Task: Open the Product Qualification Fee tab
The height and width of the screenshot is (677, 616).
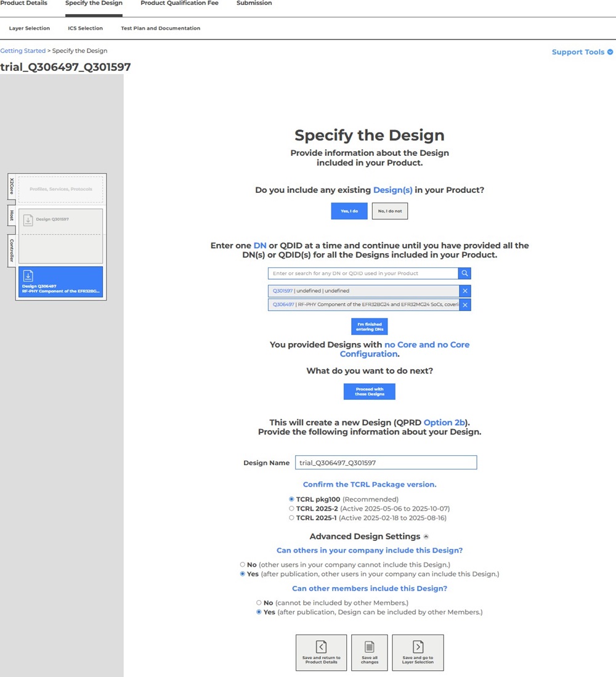Action: click(x=179, y=4)
